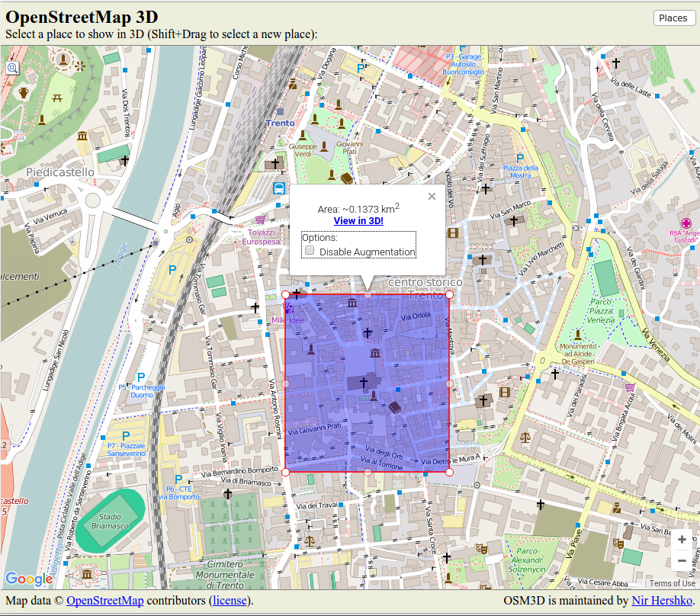The image size is (700, 616).
Task: Click the Terms of Use link
Action: [x=673, y=583]
